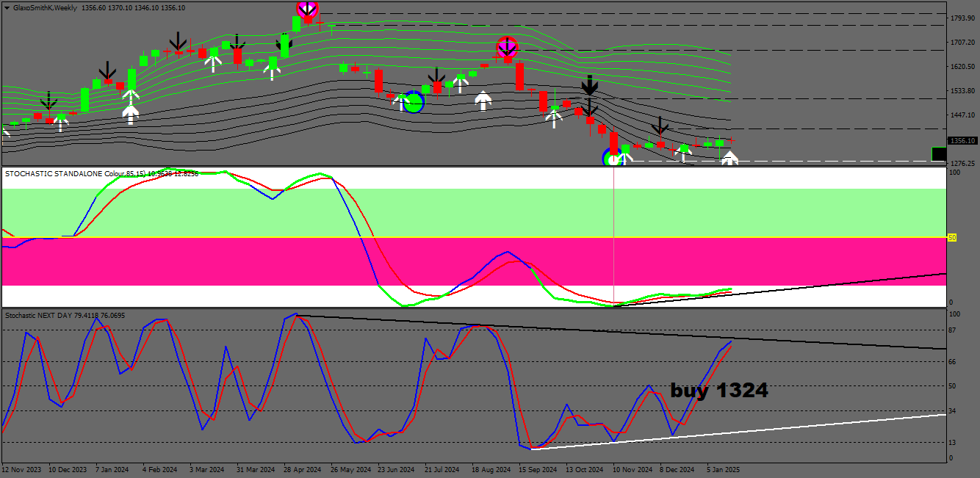The image size is (980, 478).
Task: Open the chart menu triangle beside GlaxoSmithK
Action: (7, 7)
